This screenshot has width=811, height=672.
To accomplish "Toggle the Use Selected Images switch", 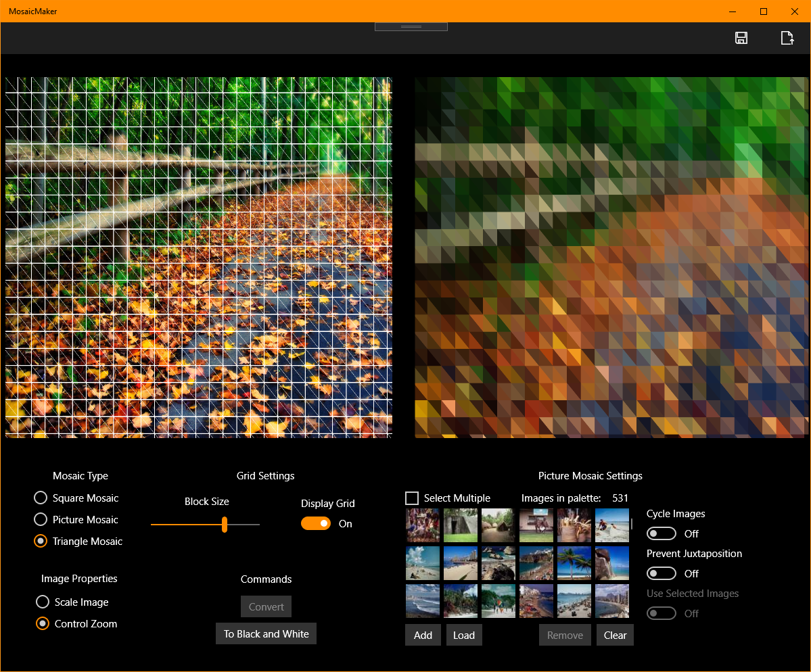I will click(x=661, y=613).
